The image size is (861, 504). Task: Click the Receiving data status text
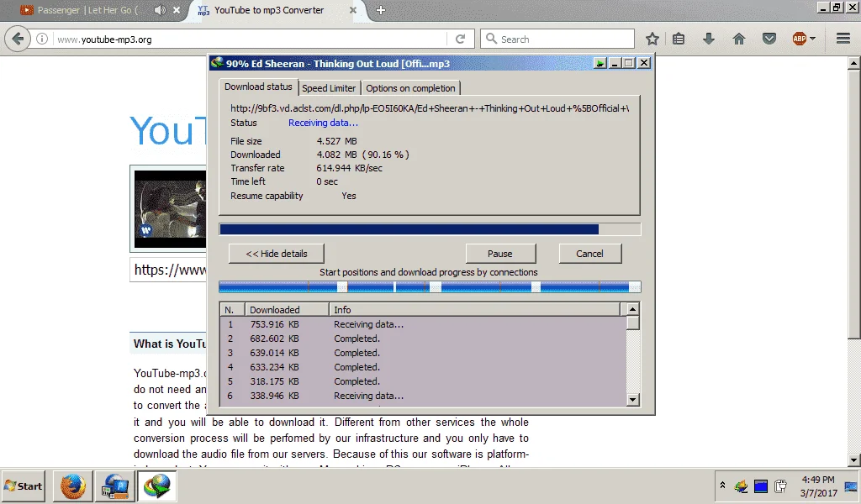[x=323, y=123]
